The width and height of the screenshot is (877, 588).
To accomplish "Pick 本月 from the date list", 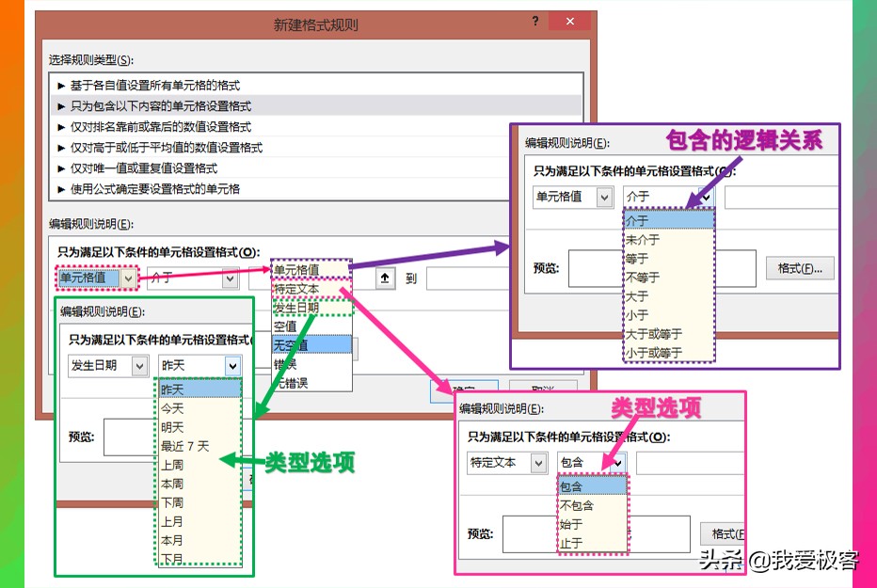I will pyautogui.click(x=200, y=541).
